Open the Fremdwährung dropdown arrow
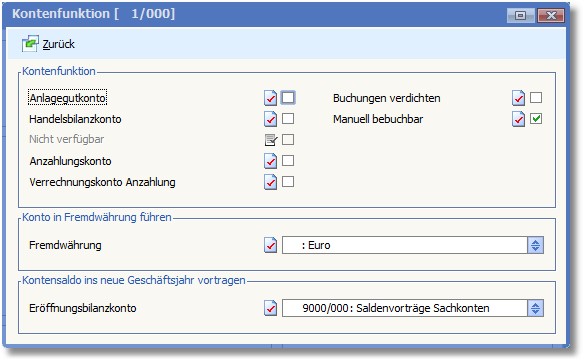Image resolution: width=584 pixels, height=362 pixels. (x=536, y=245)
